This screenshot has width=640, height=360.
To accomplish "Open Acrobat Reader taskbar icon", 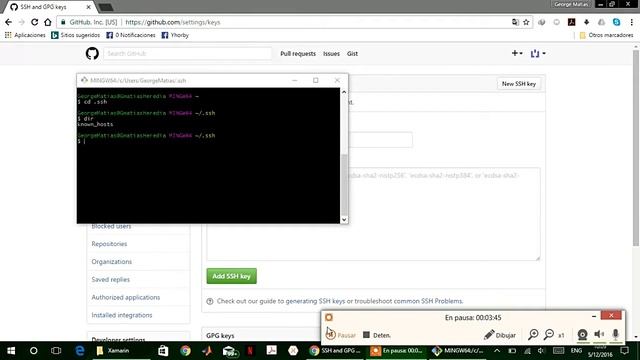I will pyautogui.click(x=271, y=351).
